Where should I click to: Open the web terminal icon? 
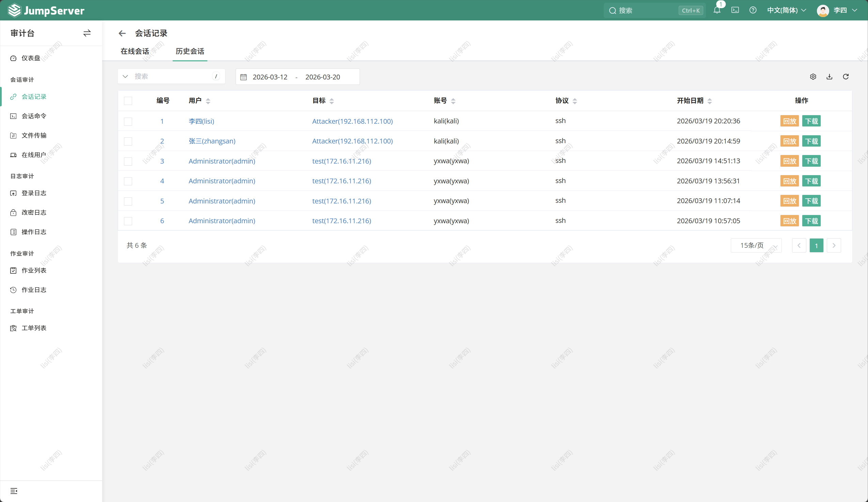point(735,10)
